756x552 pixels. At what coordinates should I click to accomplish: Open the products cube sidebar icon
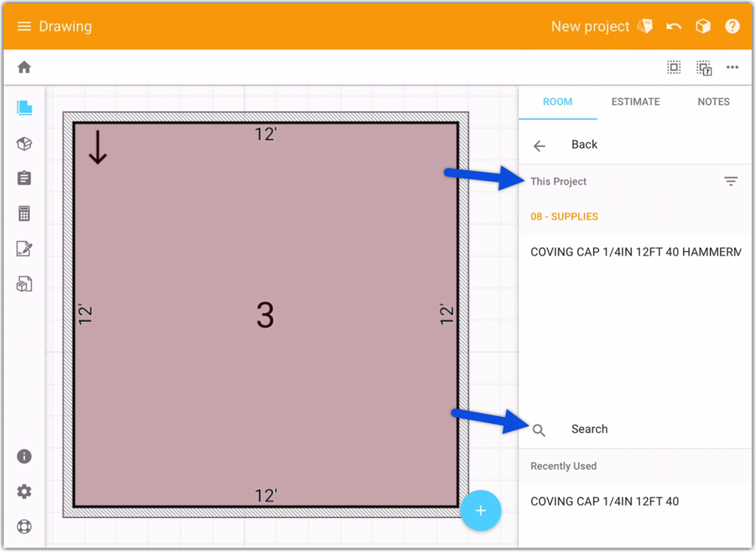coord(24,143)
